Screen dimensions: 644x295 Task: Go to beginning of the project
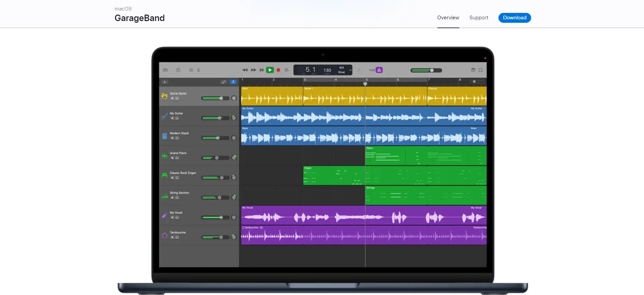261,70
